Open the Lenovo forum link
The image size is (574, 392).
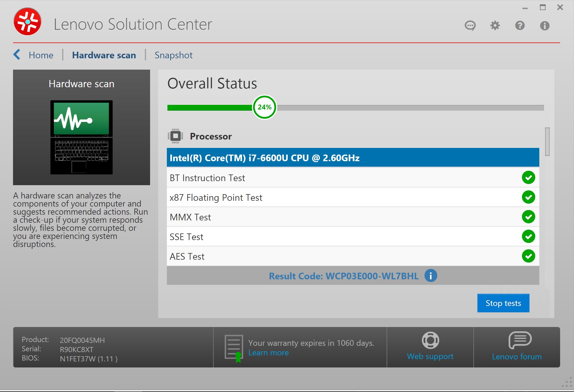[517, 356]
